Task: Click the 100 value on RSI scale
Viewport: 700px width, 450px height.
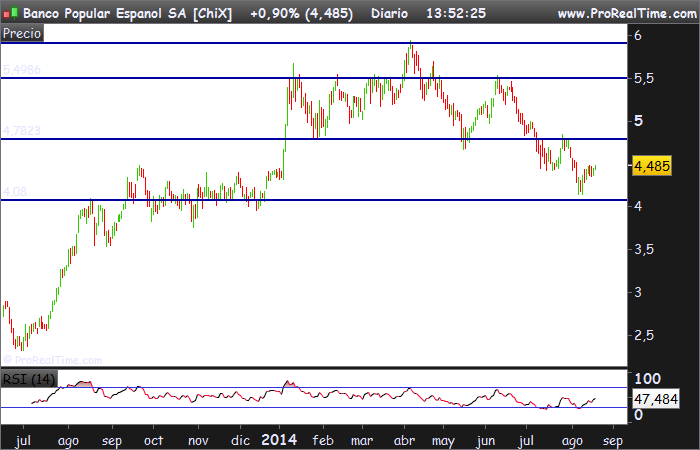Action: 647,379
